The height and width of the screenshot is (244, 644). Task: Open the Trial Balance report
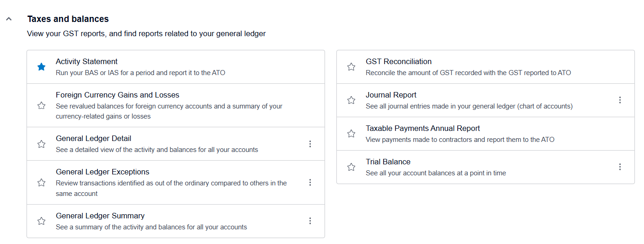point(388,162)
